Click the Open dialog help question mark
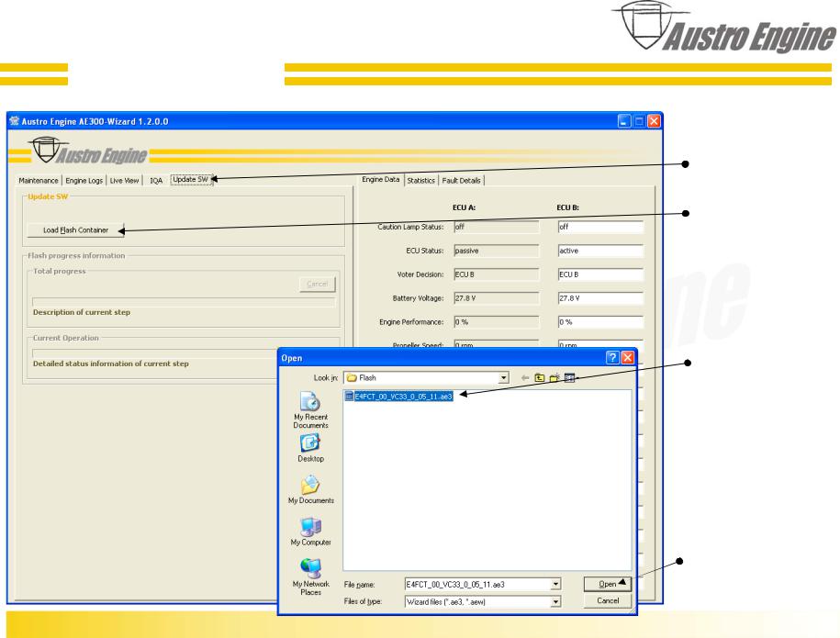840x638 pixels. (612, 358)
